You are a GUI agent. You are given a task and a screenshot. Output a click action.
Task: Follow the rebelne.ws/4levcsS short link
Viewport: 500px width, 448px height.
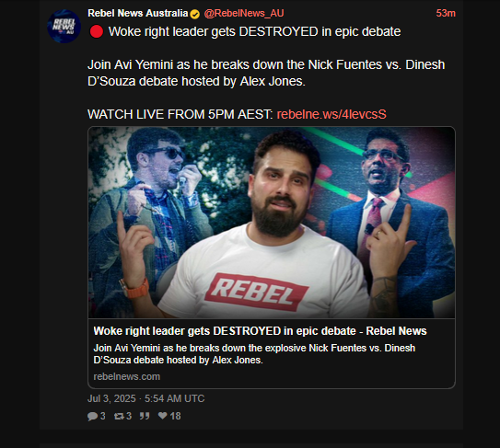[x=331, y=114]
